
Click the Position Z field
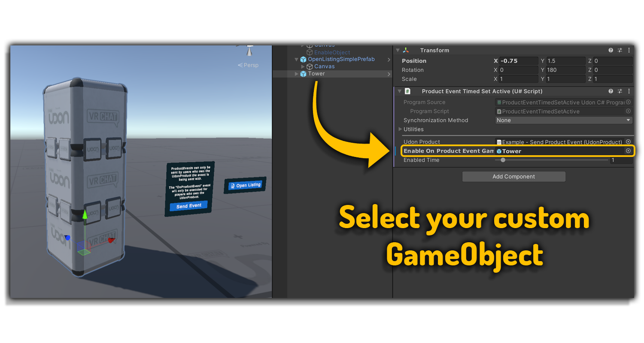613,61
